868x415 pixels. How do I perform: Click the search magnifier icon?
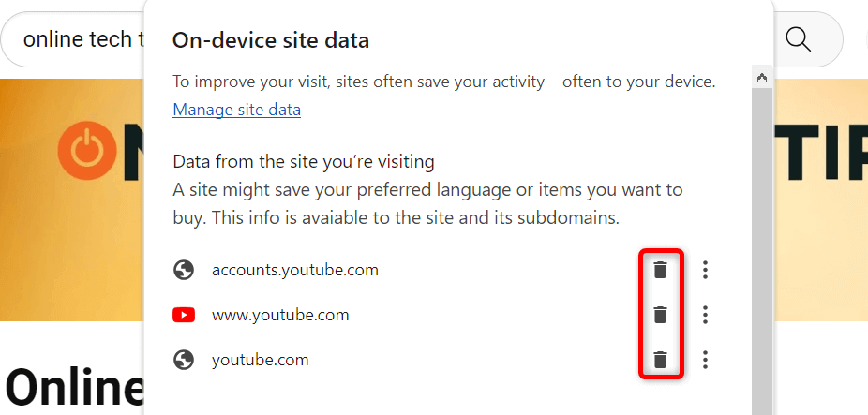[798, 39]
